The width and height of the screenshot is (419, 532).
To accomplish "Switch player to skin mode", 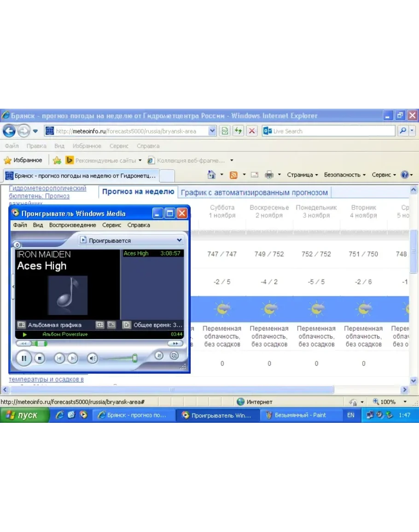I will click(x=174, y=355).
